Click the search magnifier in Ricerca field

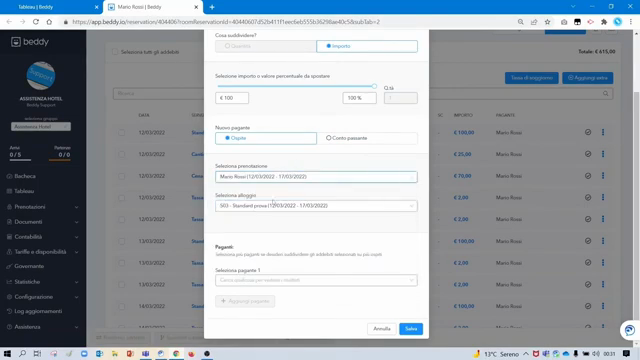tap(605, 93)
